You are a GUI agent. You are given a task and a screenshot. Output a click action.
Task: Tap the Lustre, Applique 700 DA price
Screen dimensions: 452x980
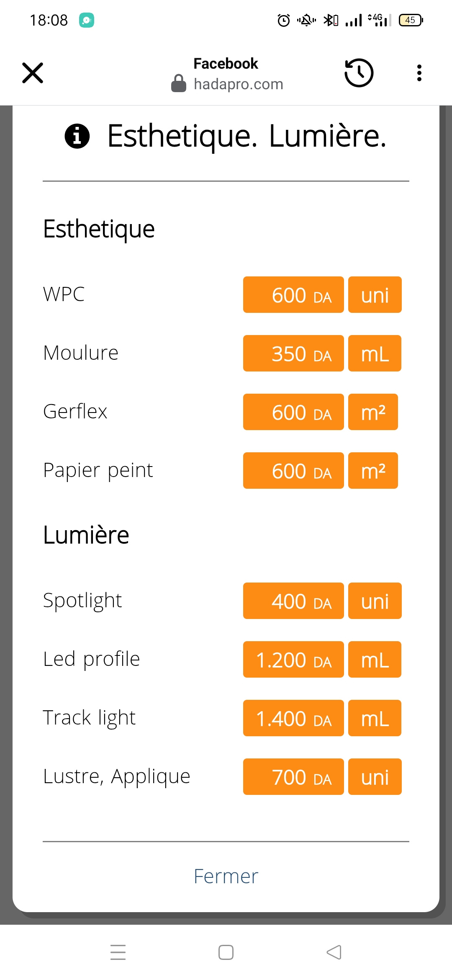point(293,777)
